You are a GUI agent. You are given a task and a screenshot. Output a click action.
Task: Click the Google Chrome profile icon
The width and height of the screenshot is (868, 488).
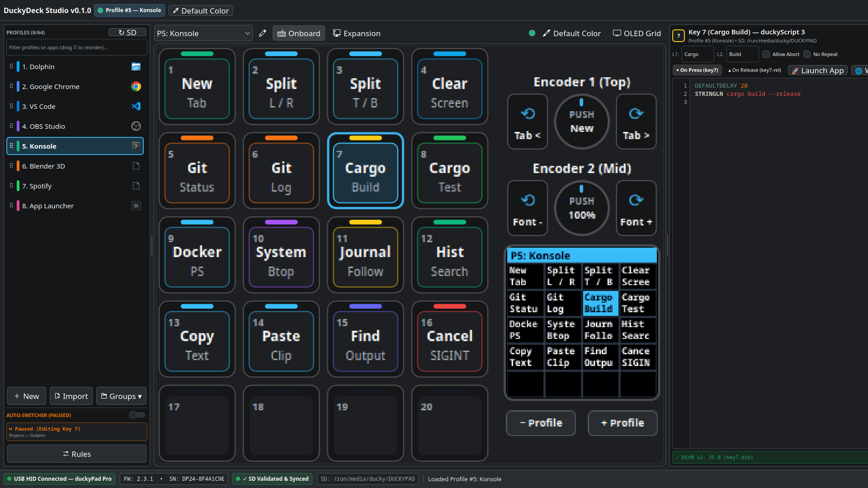(x=136, y=87)
